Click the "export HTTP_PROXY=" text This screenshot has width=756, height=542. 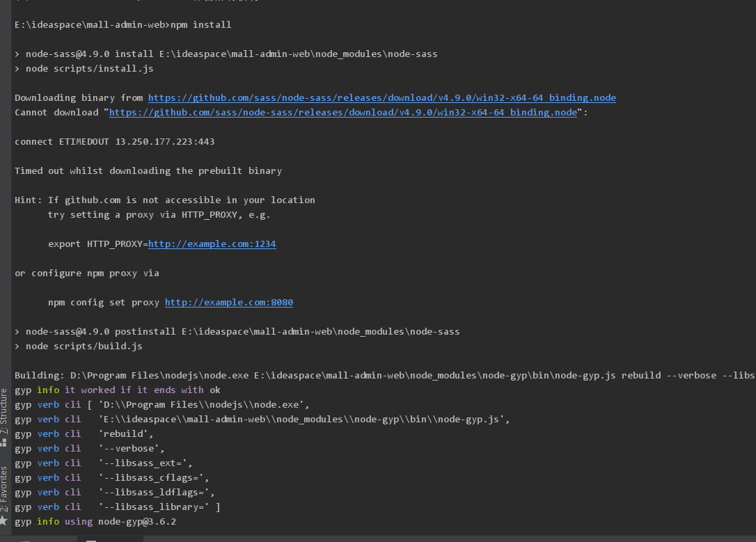click(97, 244)
